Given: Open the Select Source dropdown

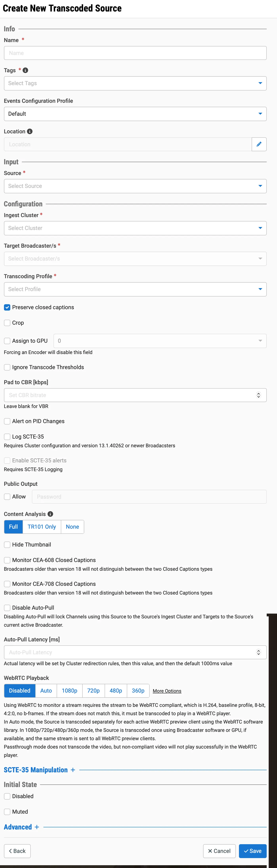Looking at the screenshot, I should tap(135, 186).
